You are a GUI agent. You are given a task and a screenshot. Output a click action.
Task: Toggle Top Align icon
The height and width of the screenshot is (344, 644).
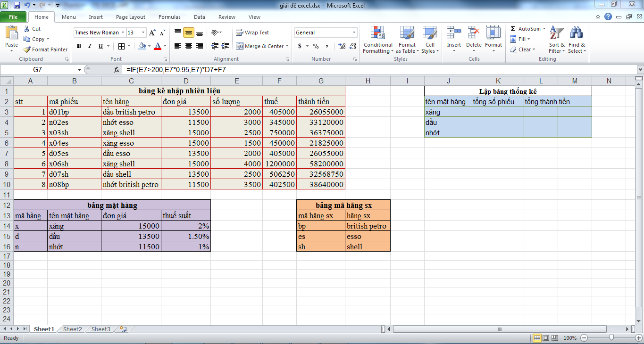[178, 33]
